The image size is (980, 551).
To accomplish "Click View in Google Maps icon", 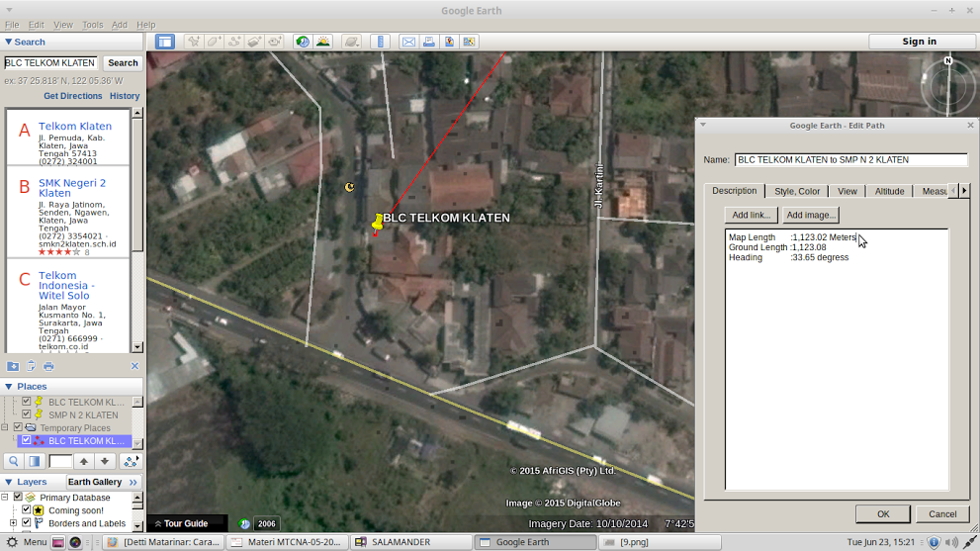I will (469, 42).
